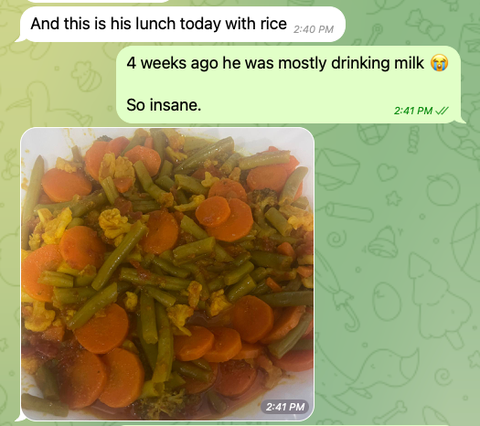This screenshot has height=426, width=480.
Task: Click the partially visible bubble at top
Action: click(98, 1)
